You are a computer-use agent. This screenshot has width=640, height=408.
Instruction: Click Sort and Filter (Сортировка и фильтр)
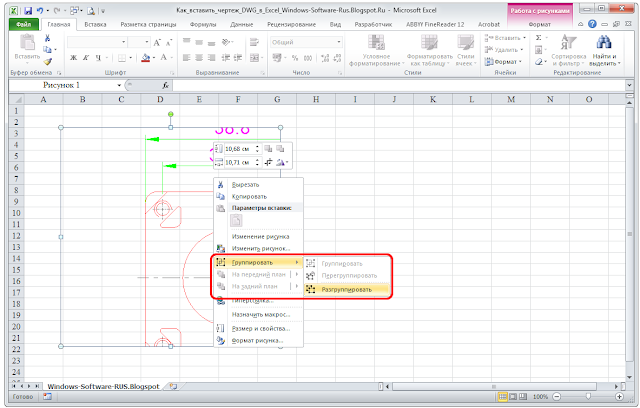pos(569,51)
